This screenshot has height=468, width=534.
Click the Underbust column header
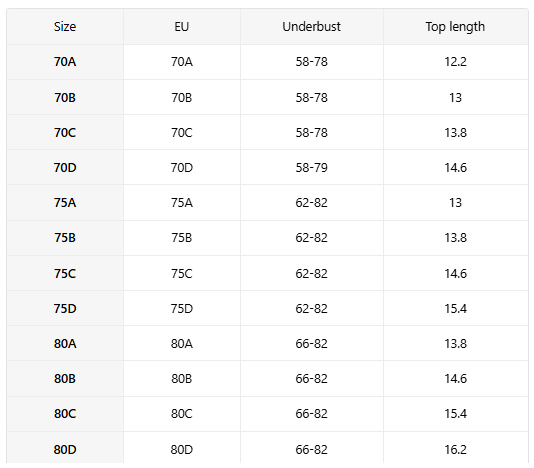[311, 27]
